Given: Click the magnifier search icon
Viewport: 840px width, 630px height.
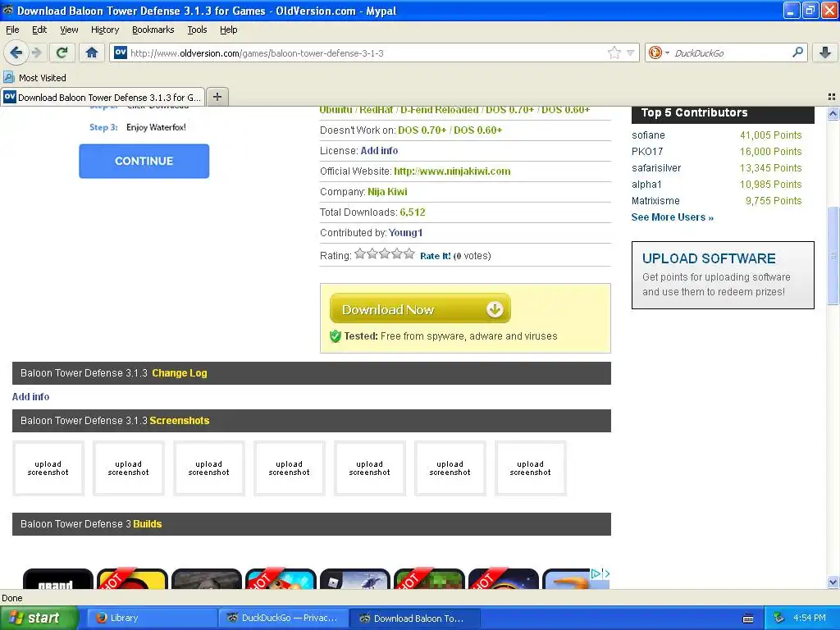Looking at the screenshot, I should pyautogui.click(x=797, y=52).
